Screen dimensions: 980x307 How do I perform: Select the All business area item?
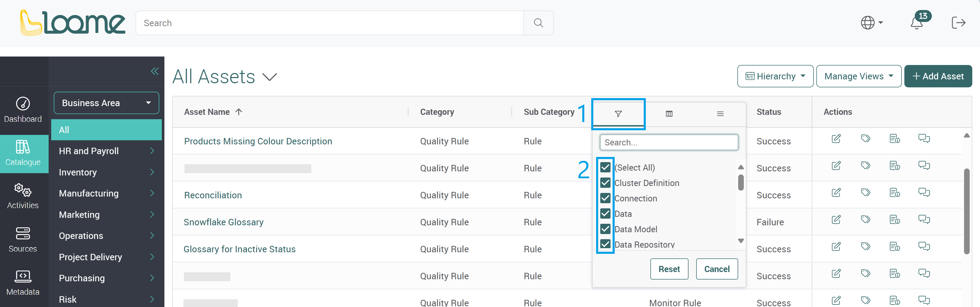coord(107,130)
